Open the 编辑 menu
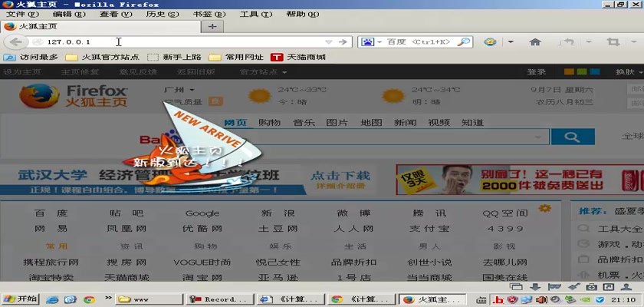The image size is (644, 307). click(x=68, y=14)
